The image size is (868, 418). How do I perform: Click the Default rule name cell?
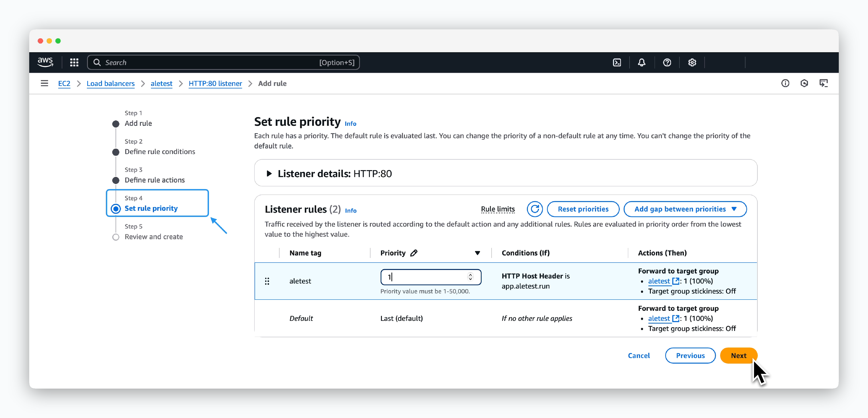(x=301, y=318)
